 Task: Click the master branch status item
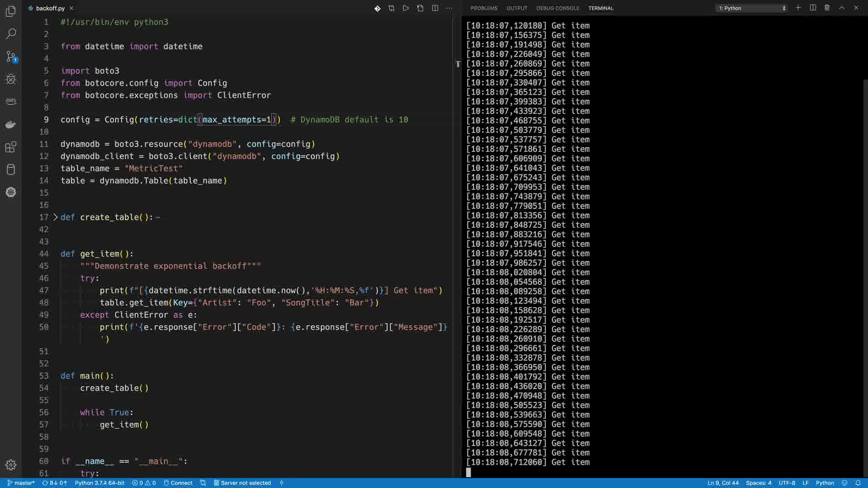[x=21, y=483]
